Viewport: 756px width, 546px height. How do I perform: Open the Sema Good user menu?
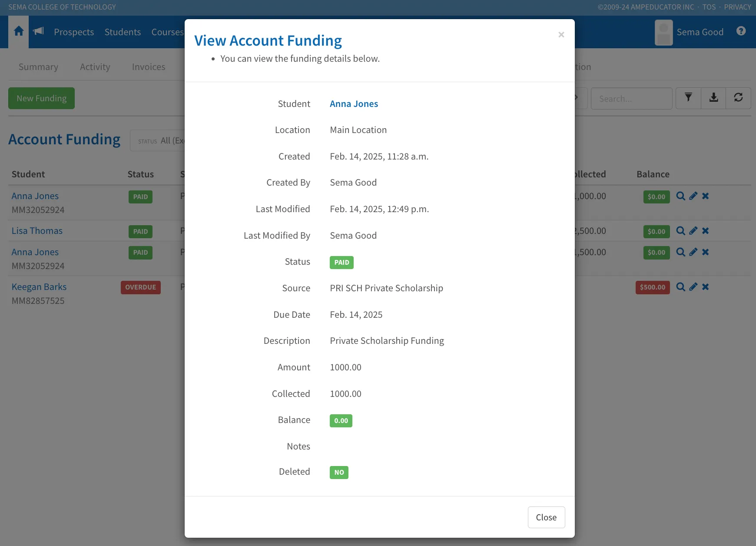(x=690, y=32)
